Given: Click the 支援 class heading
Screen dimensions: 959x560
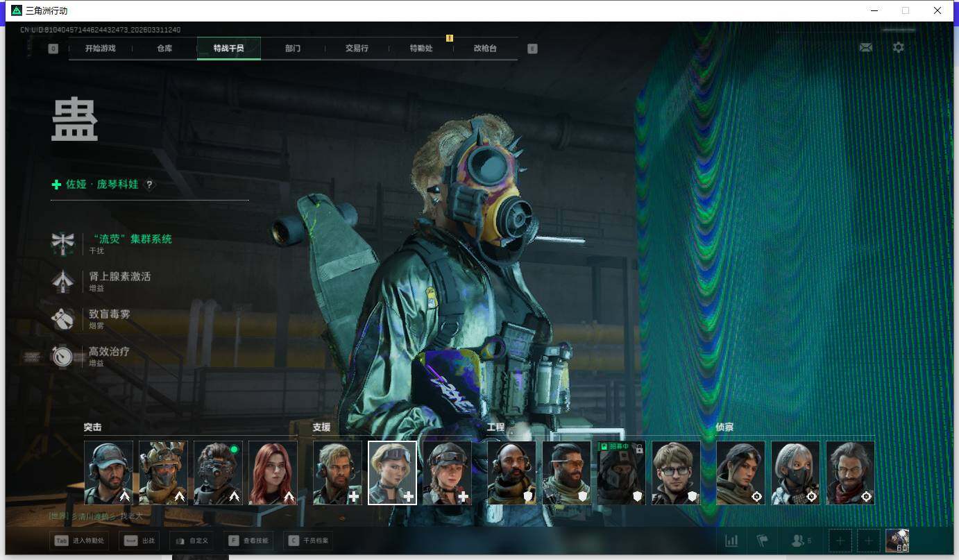Looking at the screenshot, I should (321, 427).
